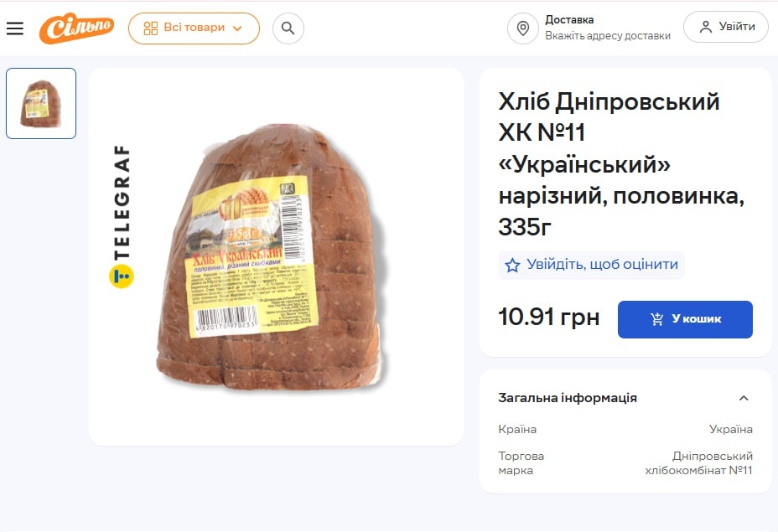Click Увійдіть, щоб оцінити link
The width and height of the screenshot is (778, 532).
(602, 265)
